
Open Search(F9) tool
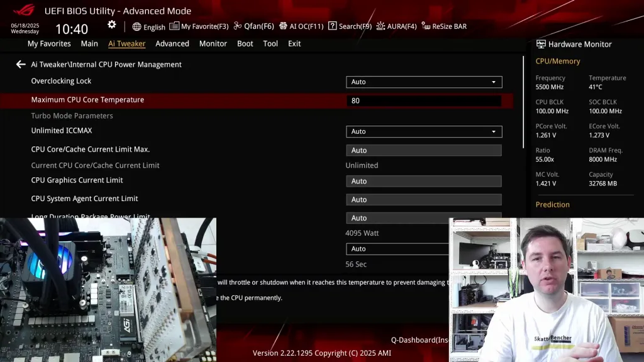click(x=350, y=26)
